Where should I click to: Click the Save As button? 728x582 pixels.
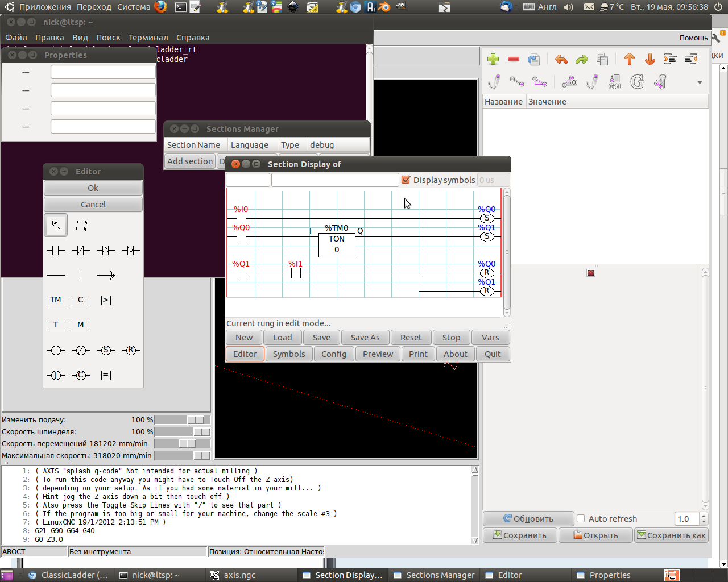(365, 338)
